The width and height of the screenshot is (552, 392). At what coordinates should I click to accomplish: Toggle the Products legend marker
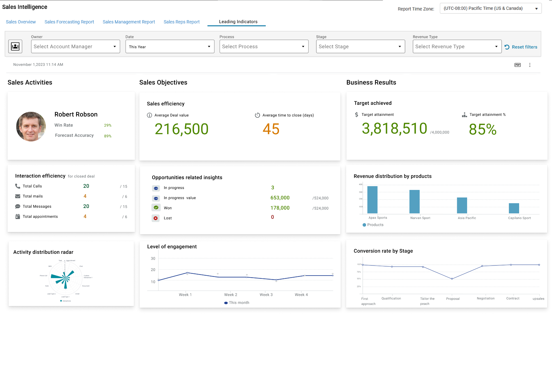[364, 225]
